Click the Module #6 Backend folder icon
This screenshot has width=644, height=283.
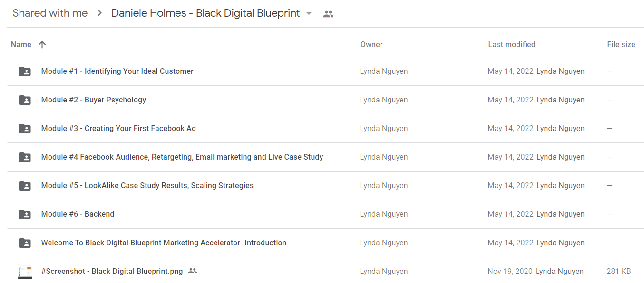coord(25,214)
